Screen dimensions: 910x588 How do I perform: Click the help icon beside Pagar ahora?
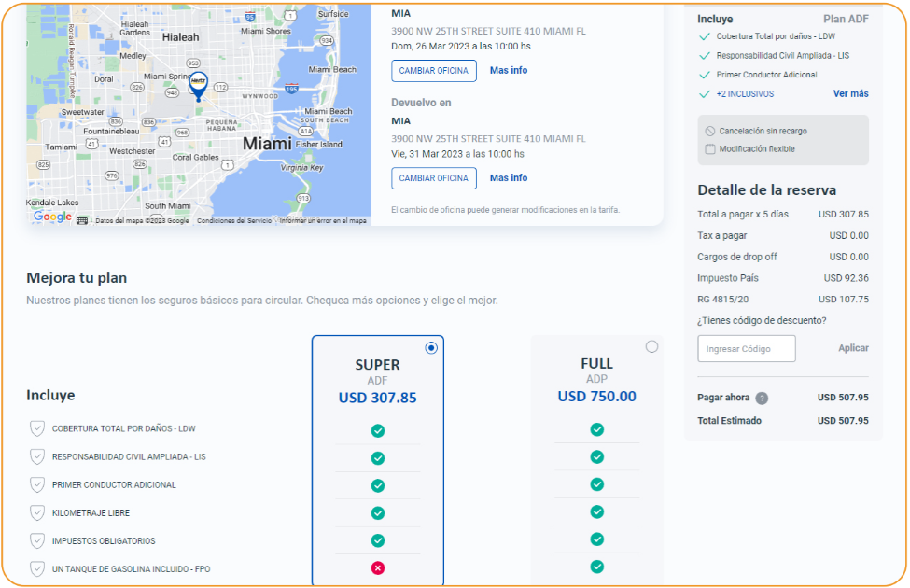tap(762, 398)
